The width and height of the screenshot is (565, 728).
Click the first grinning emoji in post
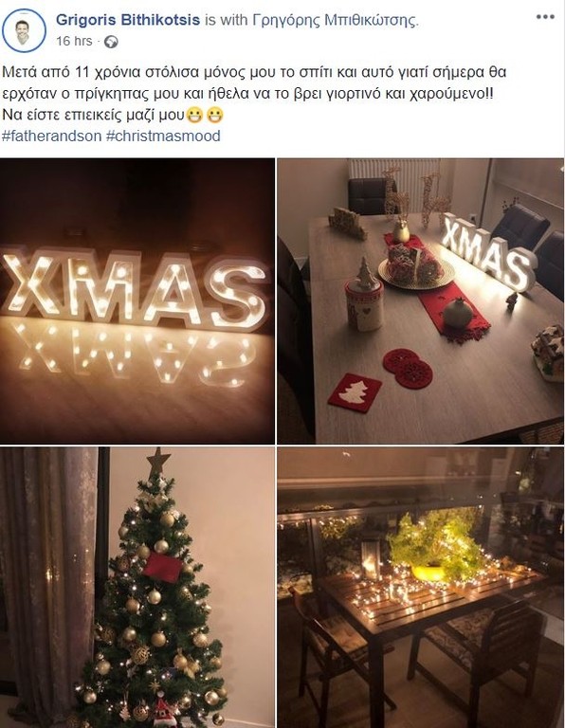[x=194, y=115]
